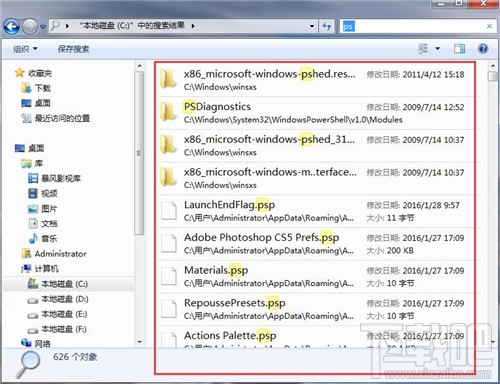The width and height of the screenshot is (500, 384).
Task: Click the RepoussePresets.psp file icon
Action: pos(169,309)
